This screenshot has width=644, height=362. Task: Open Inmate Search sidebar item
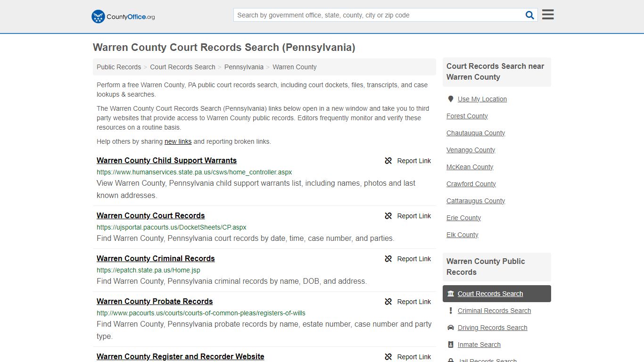[479, 345]
